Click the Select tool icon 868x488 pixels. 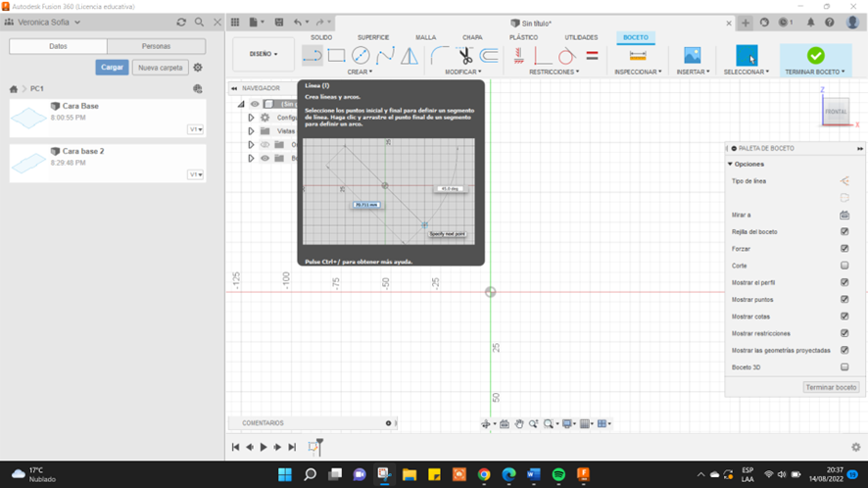[x=747, y=56]
